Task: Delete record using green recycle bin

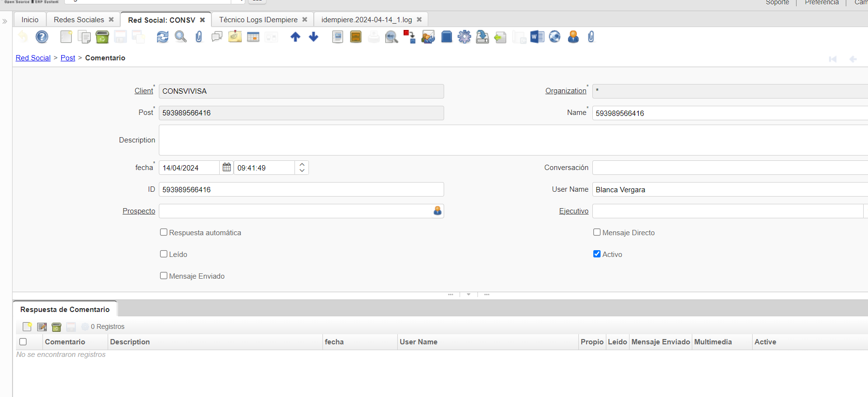Action: tap(102, 37)
